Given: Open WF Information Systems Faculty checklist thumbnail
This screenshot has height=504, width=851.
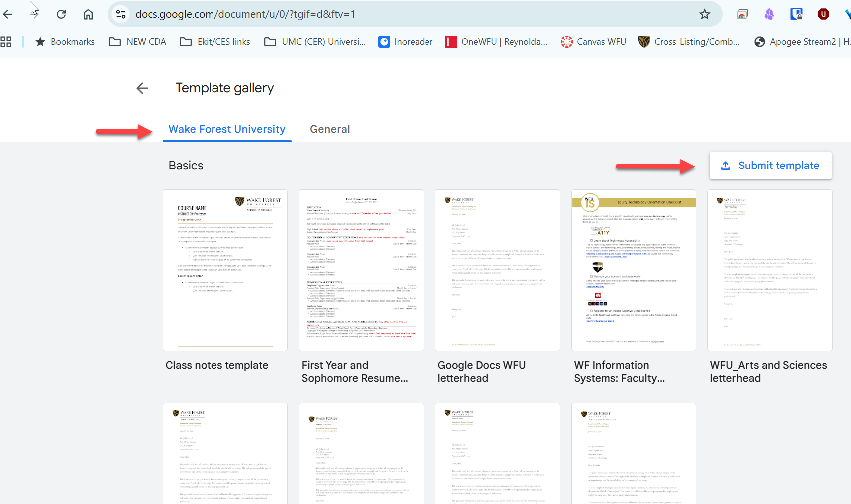Looking at the screenshot, I should click(634, 270).
